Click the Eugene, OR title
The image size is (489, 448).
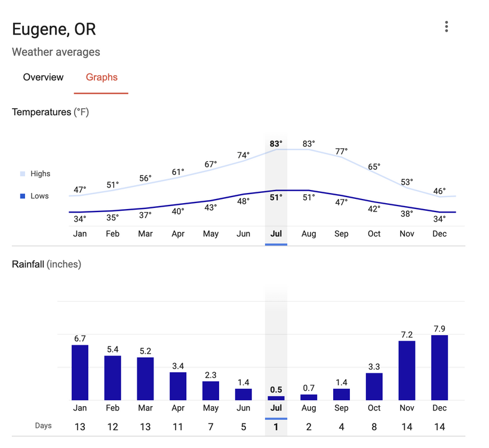click(54, 29)
